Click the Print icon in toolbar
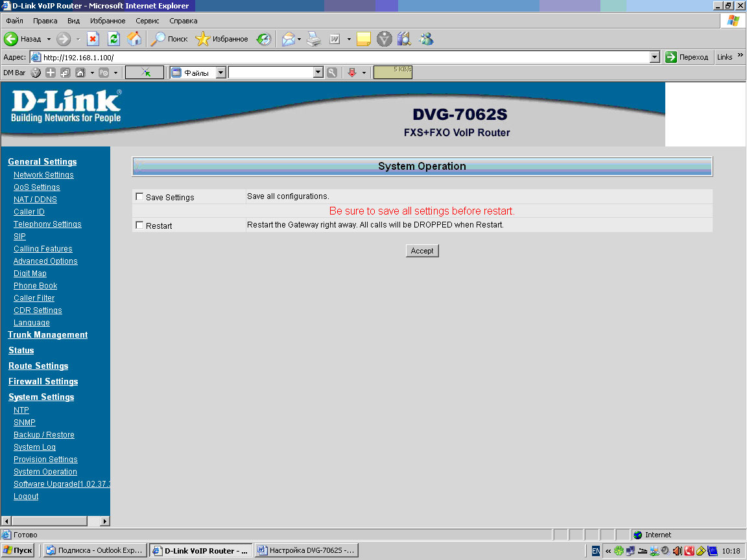The width and height of the screenshot is (747, 560). tap(314, 39)
